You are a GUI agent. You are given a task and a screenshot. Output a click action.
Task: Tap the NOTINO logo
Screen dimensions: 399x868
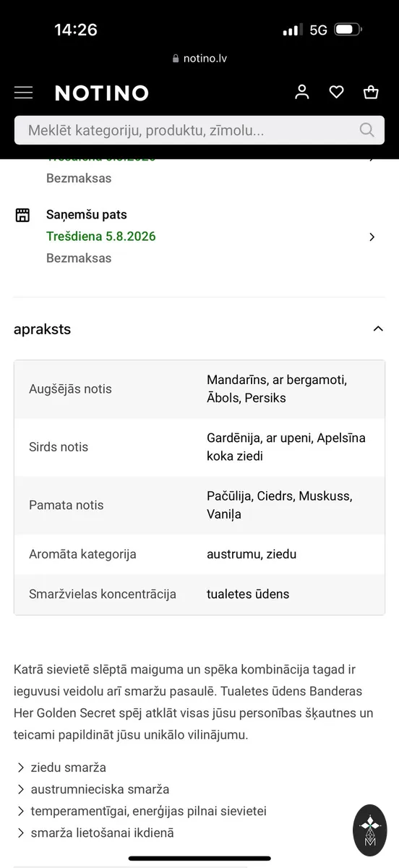point(102,93)
